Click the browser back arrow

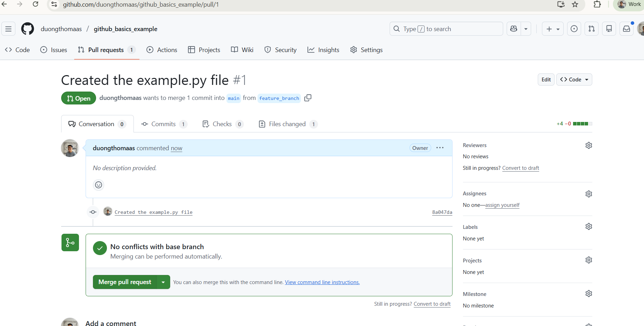tap(5, 4)
